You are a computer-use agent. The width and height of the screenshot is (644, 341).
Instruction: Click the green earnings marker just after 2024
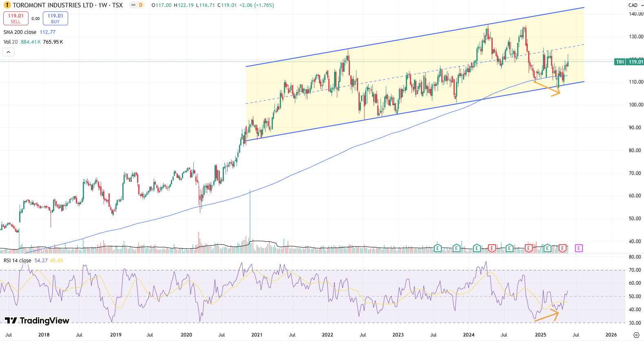[x=477, y=248]
